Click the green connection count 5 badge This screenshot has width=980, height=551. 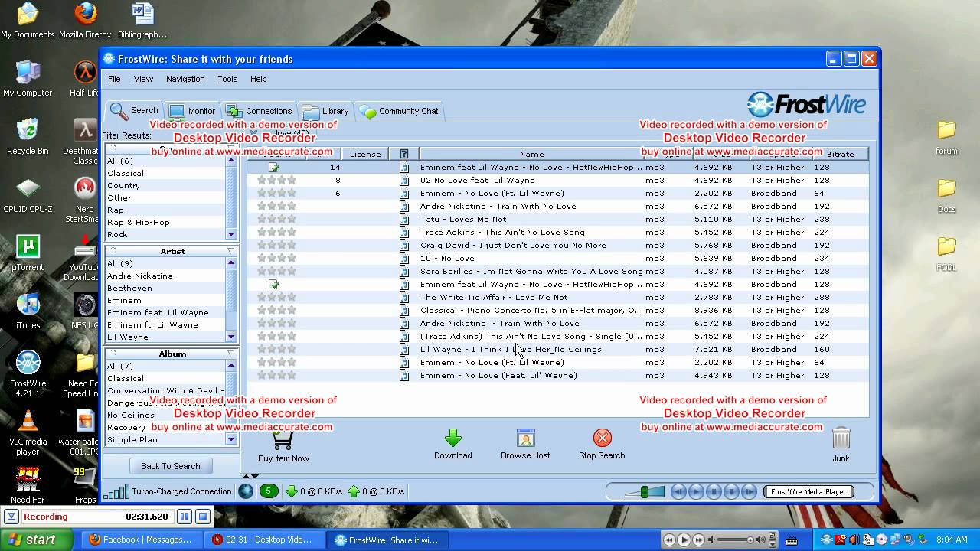[269, 491]
